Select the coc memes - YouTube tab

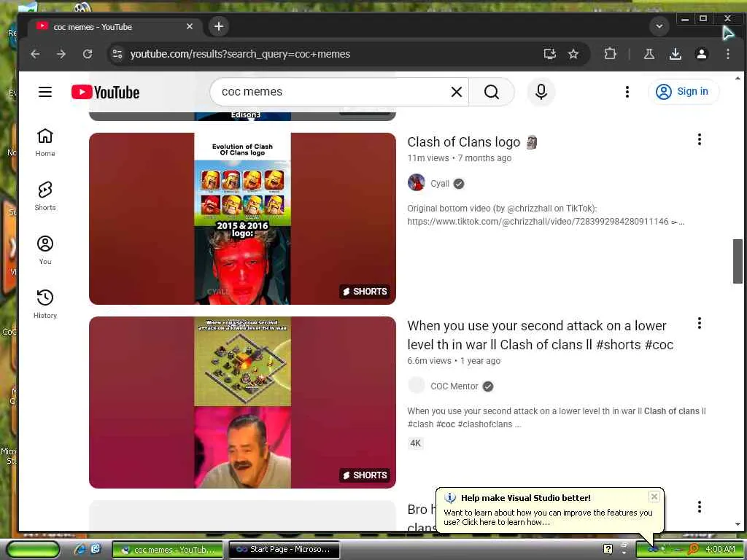pos(115,27)
